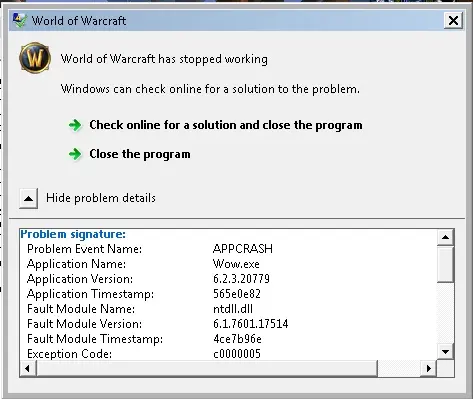Screen dimensions: 473x399
Task: Click the title bar application icon
Action: click(19, 21)
